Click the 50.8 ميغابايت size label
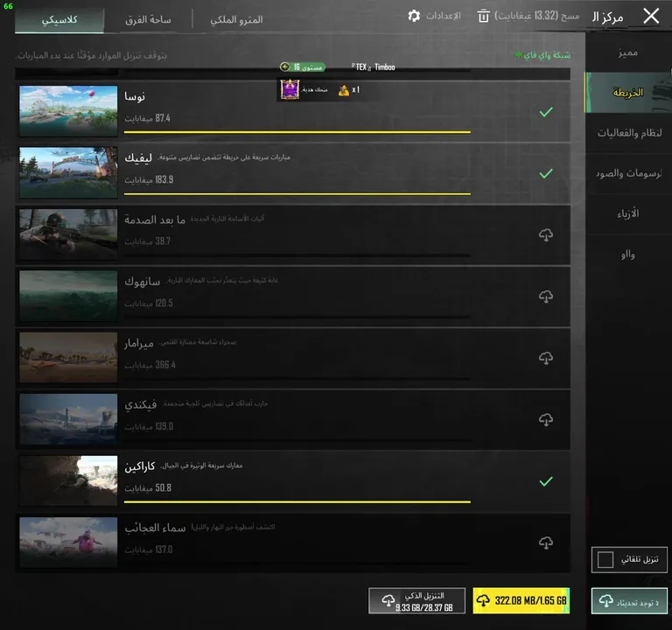Viewport: 672px width, 630px height. [148, 488]
